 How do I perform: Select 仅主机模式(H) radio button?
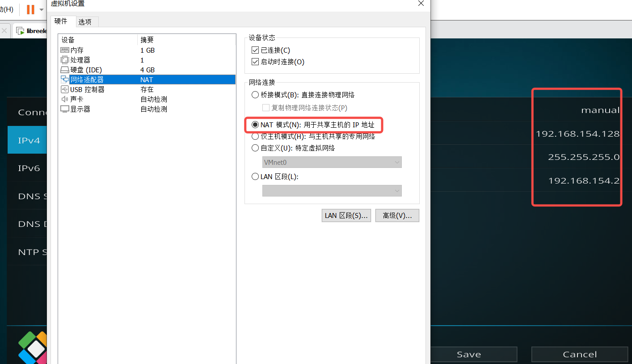255,136
